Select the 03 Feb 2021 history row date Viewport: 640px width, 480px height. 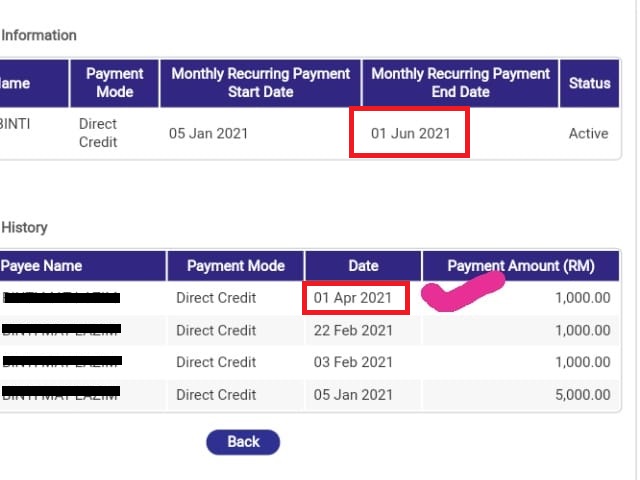pyautogui.click(x=353, y=362)
